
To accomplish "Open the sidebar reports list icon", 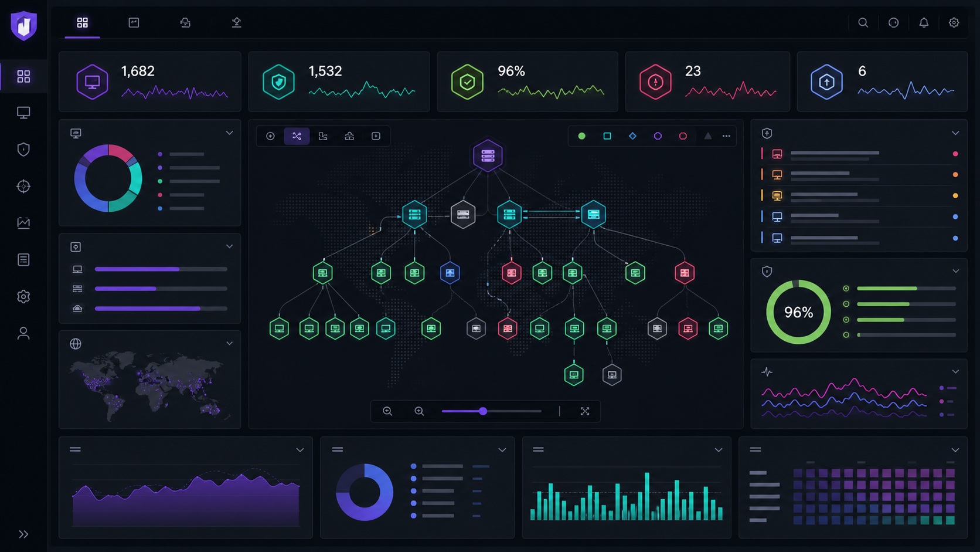I will pyautogui.click(x=23, y=260).
